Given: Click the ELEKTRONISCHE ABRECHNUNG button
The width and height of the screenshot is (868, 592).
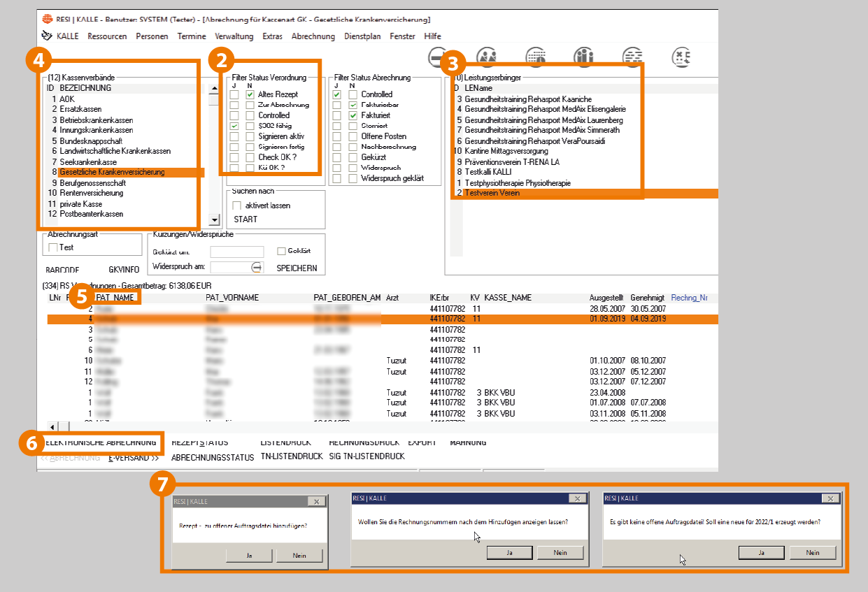Looking at the screenshot, I should click(x=100, y=442).
